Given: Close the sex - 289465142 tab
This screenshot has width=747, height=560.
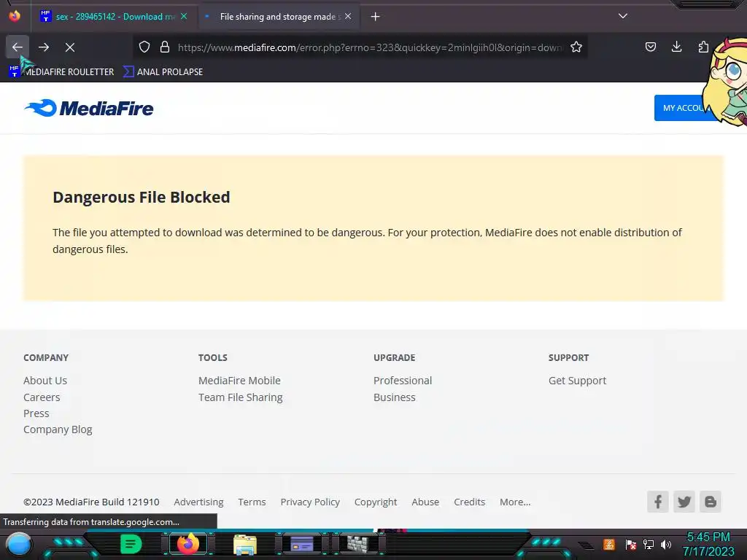Looking at the screenshot, I should click(184, 17).
